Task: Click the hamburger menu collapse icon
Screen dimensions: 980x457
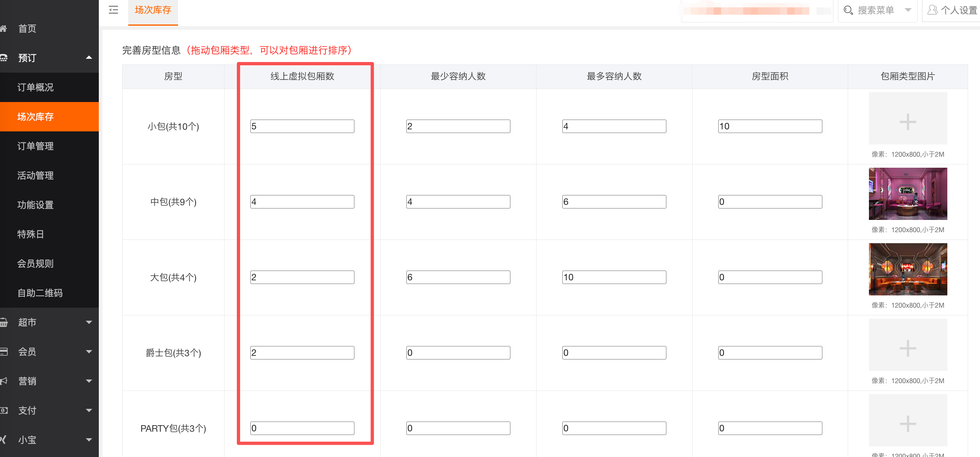Action: click(x=114, y=10)
